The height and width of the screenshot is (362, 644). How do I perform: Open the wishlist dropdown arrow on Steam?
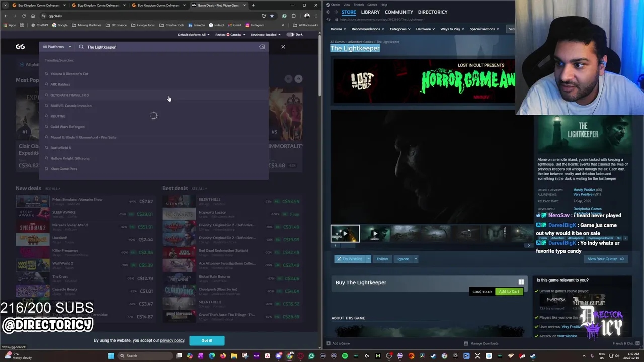pos(369,259)
